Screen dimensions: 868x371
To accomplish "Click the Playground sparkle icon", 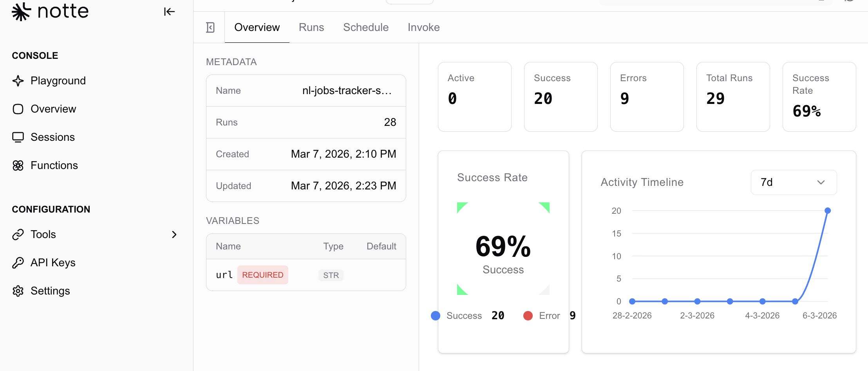I will [x=18, y=81].
